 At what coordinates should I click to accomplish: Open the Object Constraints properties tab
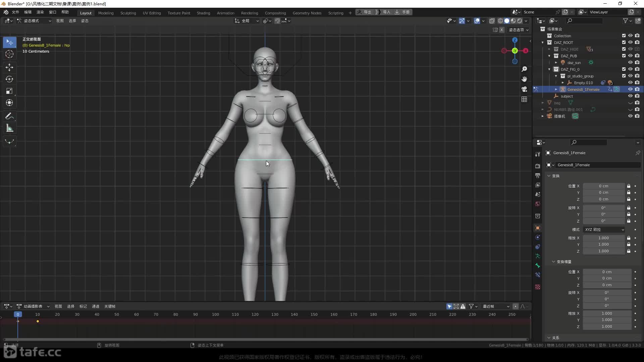point(538,247)
